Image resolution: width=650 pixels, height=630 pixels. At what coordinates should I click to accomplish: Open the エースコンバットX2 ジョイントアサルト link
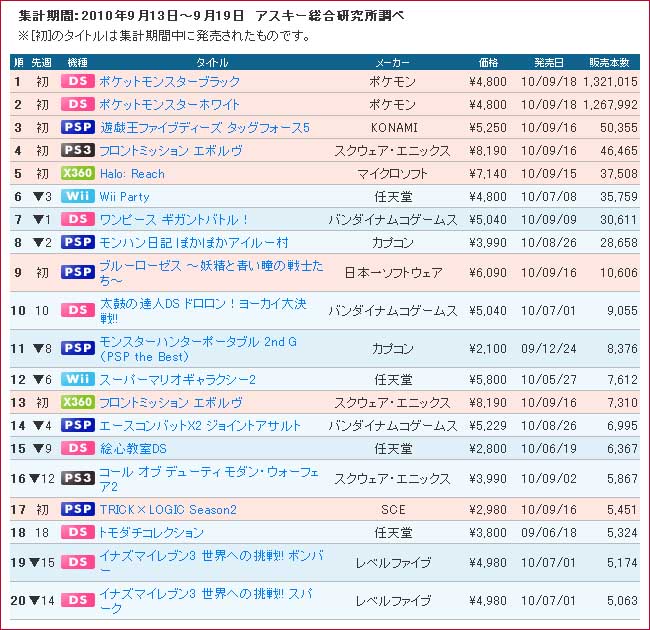click(200, 426)
